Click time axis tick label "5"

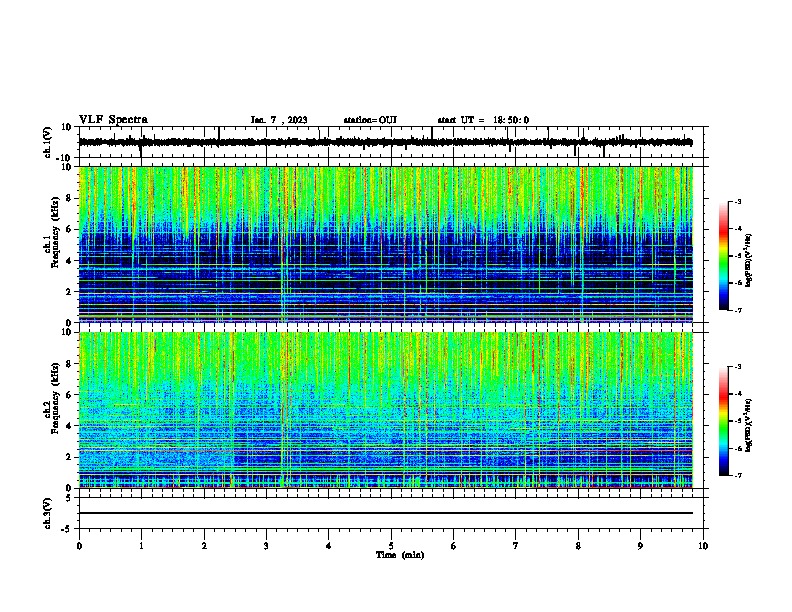tap(391, 546)
